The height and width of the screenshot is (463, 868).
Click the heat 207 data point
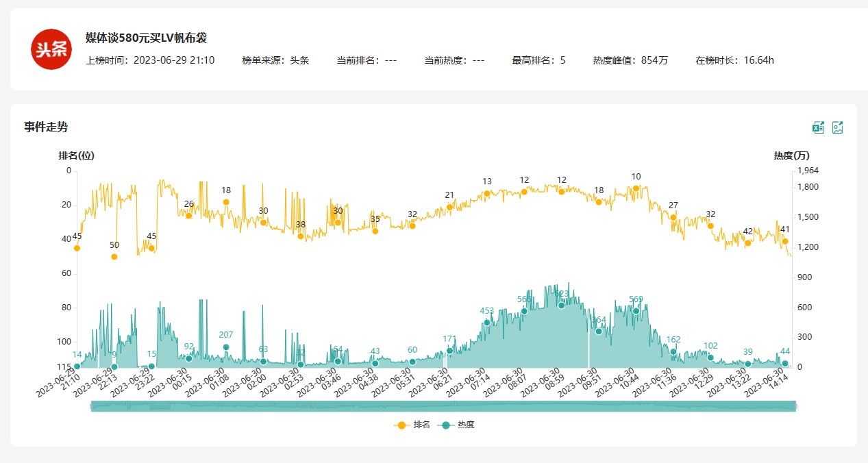click(226, 347)
